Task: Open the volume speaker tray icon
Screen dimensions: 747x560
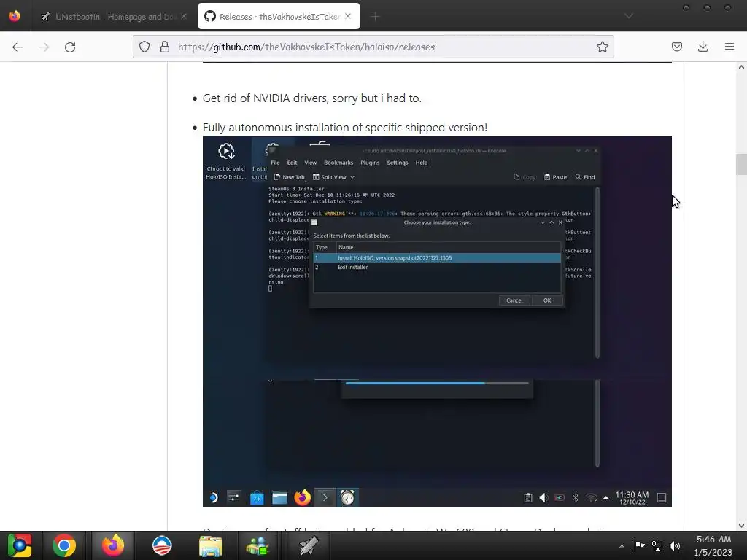Action: pyautogui.click(x=675, y=545)
